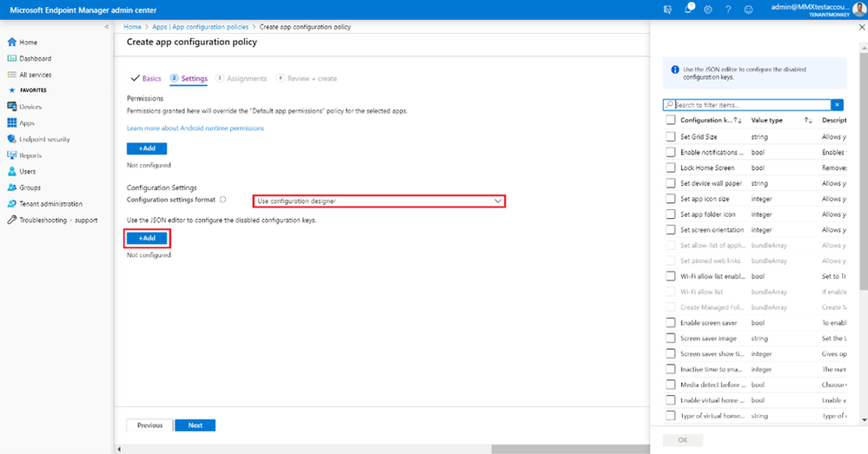Open Troubleshooting + support wrench icon

pos(11,220)
